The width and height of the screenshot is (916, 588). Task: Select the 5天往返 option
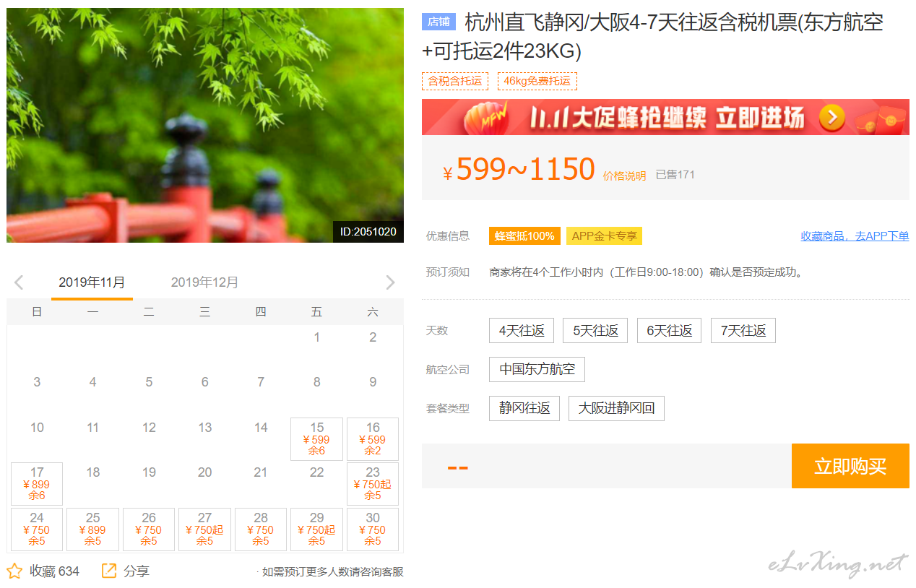(x=595, y=331)
